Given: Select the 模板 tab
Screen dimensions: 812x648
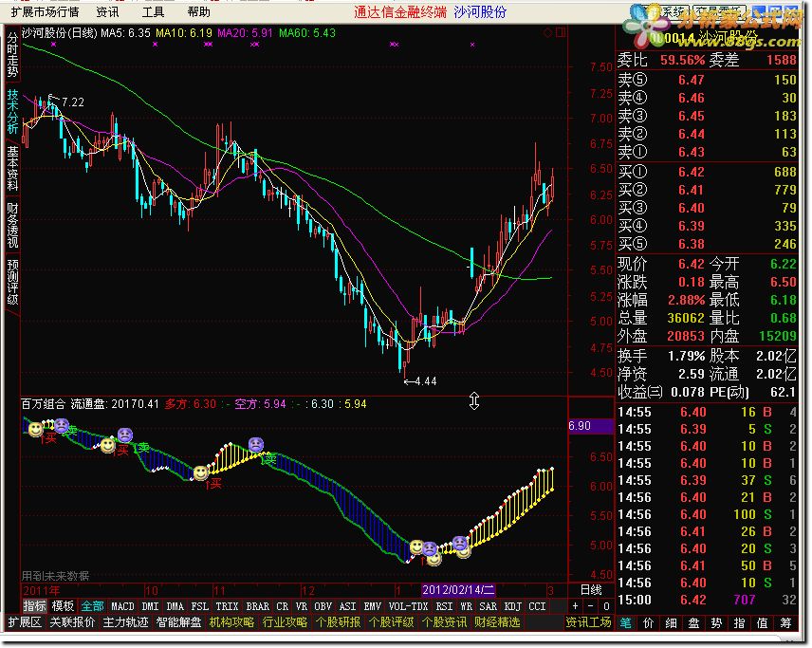Looking at the screenshot, I should (63, 606).
